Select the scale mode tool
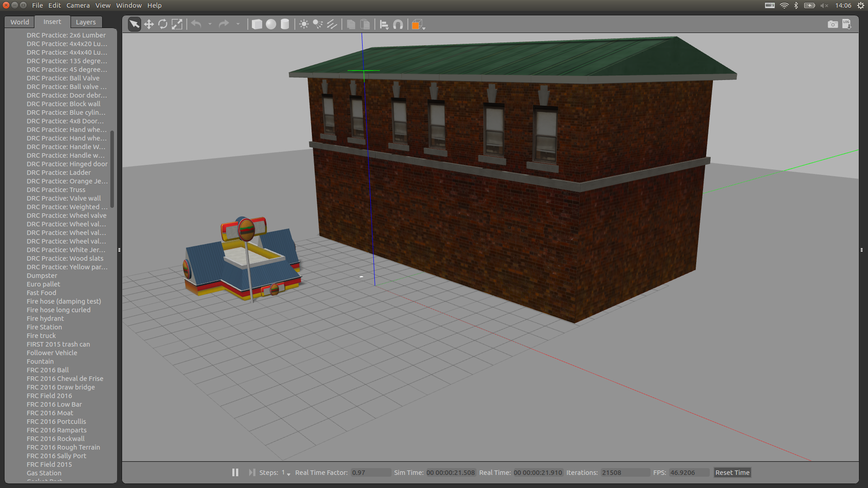868x488 pixels. (x=177, y=24)
